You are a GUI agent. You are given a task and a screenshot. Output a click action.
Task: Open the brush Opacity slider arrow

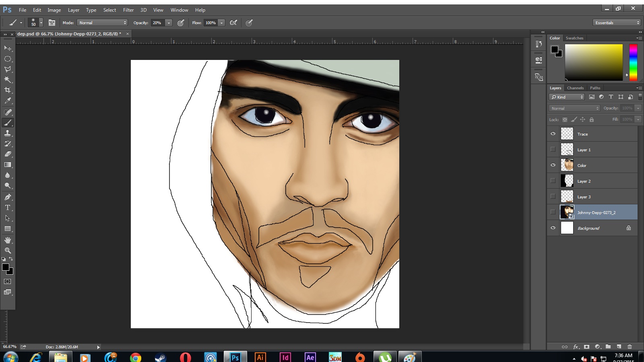pos(169,23)
